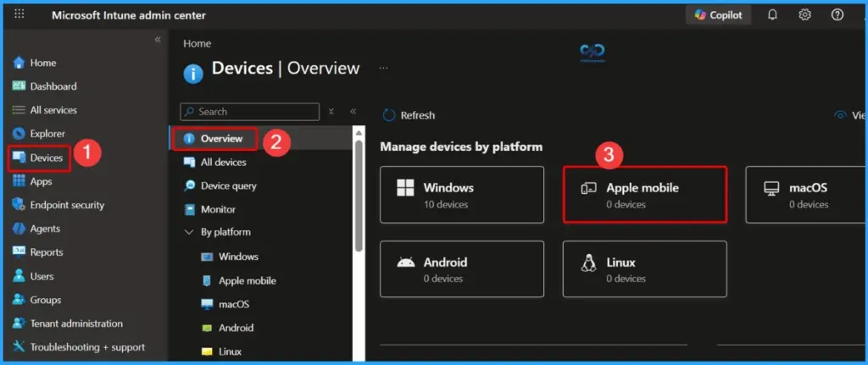This screenshot has height=365, width=868.
Task: Click the Endpoint security shield icon
Action: coord(19,205)
